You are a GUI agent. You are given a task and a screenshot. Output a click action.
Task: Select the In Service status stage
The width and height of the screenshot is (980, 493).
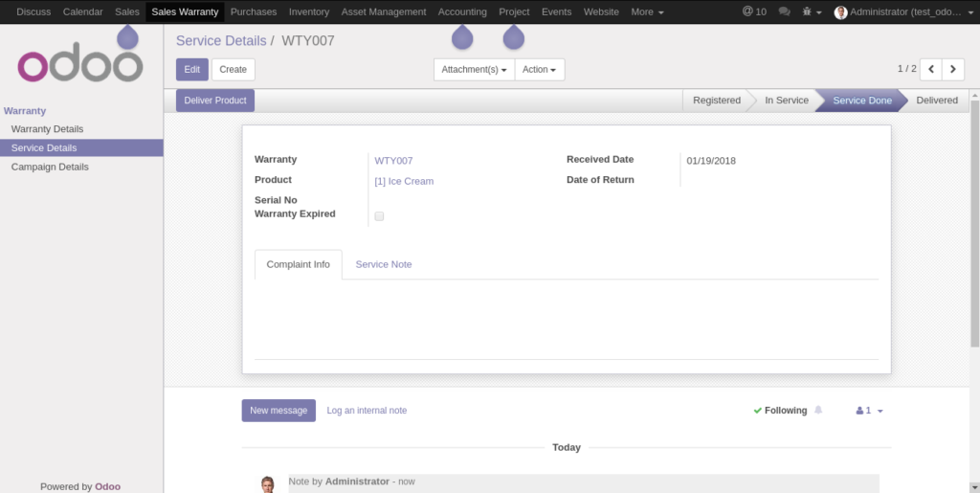(787, 100)
